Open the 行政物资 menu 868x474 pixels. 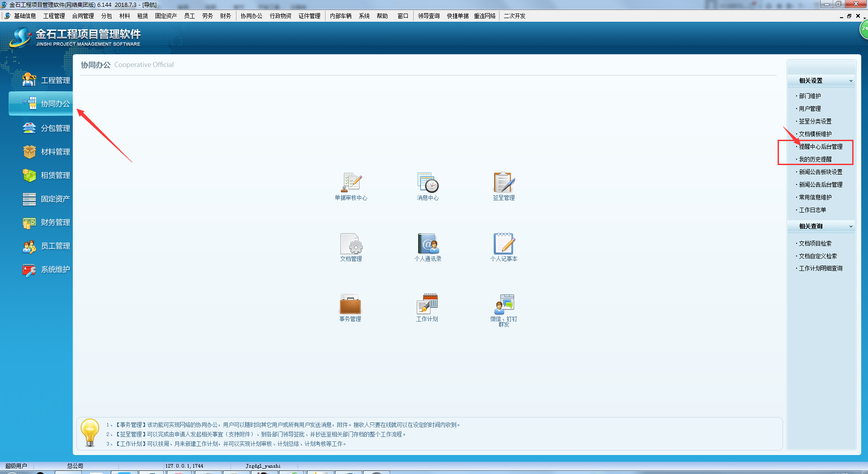click(x=281, y=16)
